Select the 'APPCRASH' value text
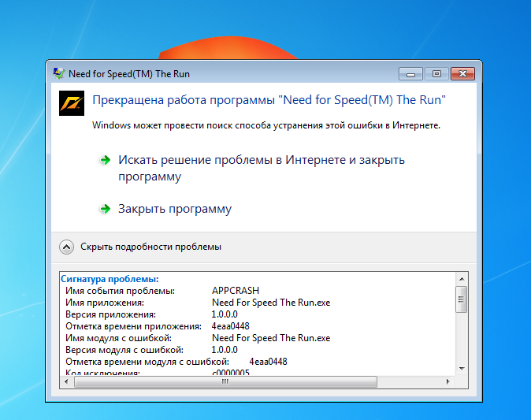The image size is (531, 420). click(x=236, y=291)
